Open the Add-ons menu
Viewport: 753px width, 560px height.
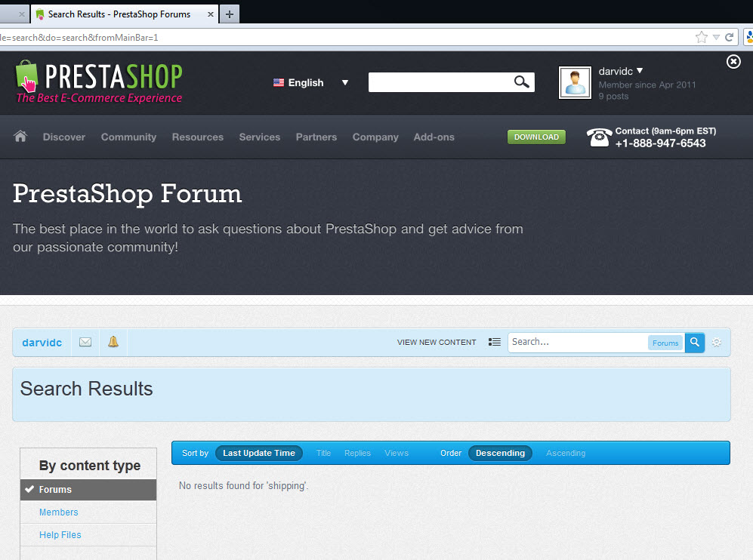point(434,137)
